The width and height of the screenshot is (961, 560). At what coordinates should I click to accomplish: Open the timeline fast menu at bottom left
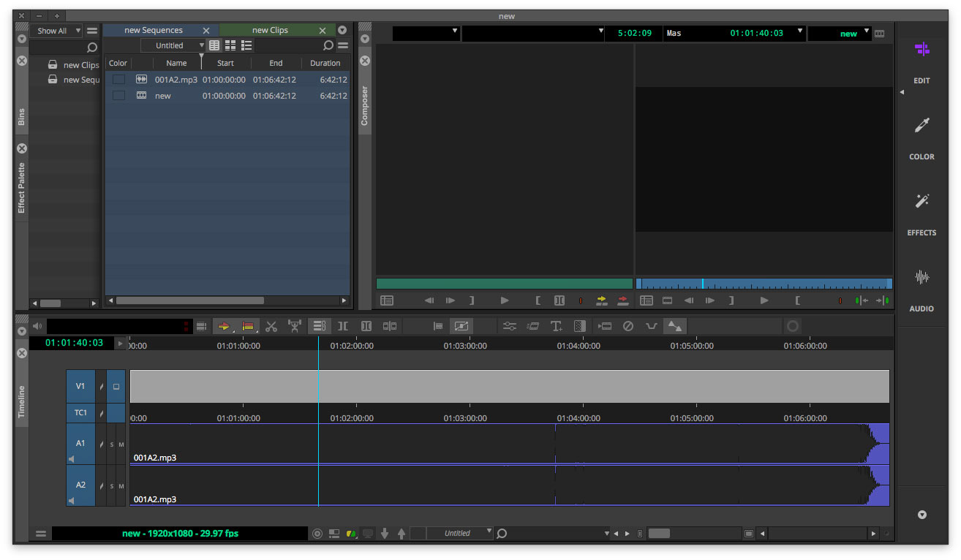[41, 534]
